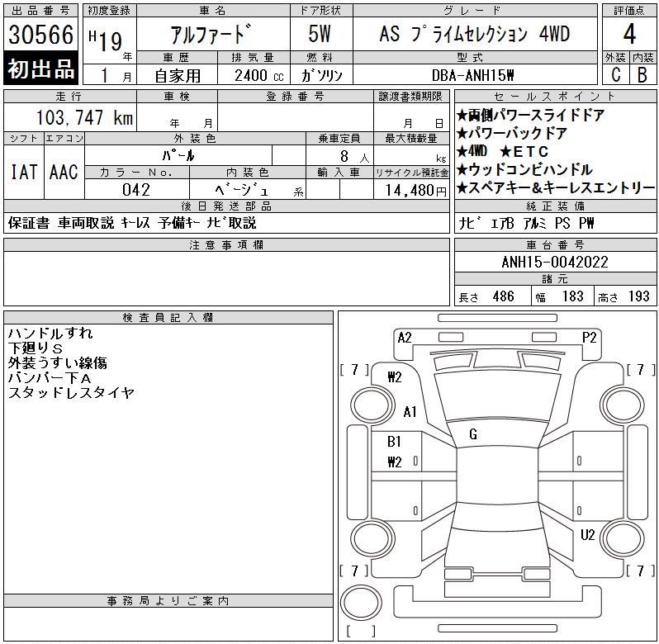Click the black 初出品 badge
Image resolution: width=659 pixels, height=644 pixels.
pos(40,69)
